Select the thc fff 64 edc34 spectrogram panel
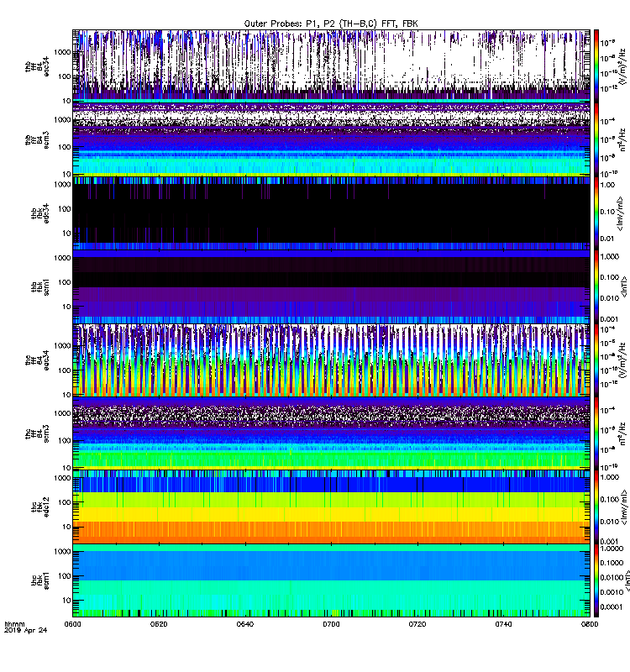The width and height of the screenshot is (630, 672). pos(331,360)
